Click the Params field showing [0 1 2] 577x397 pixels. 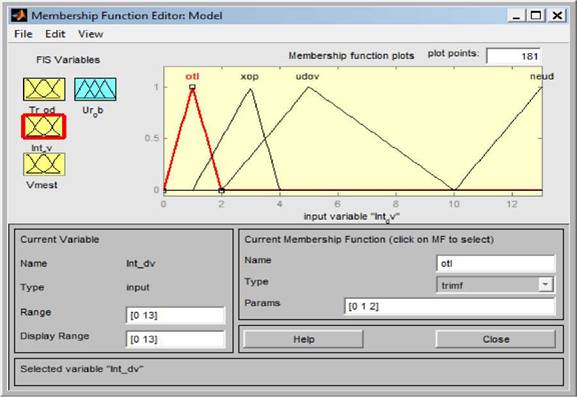click(450, 306)
